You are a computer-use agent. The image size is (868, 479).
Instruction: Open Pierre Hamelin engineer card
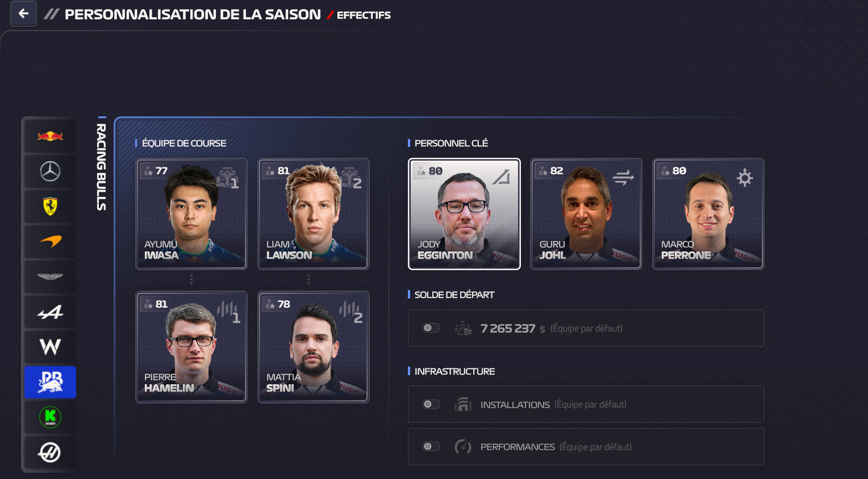[191, 347]
